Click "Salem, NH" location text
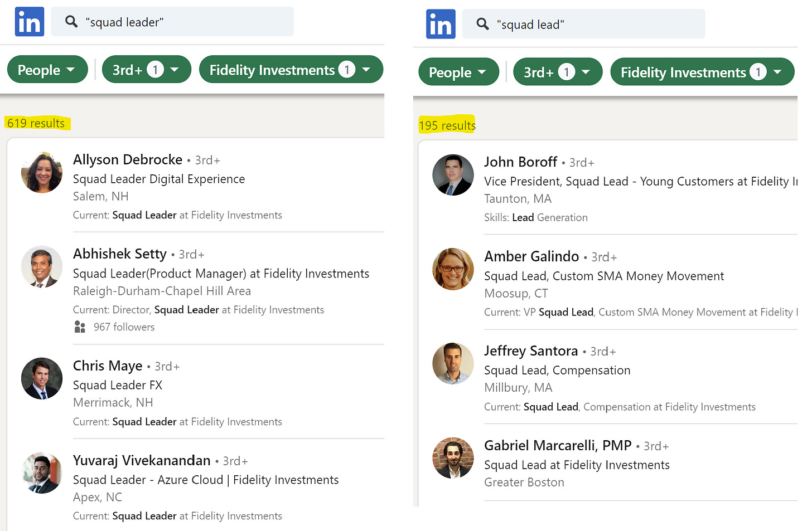This screenshot has width=812, height=531. pos(101,196)
